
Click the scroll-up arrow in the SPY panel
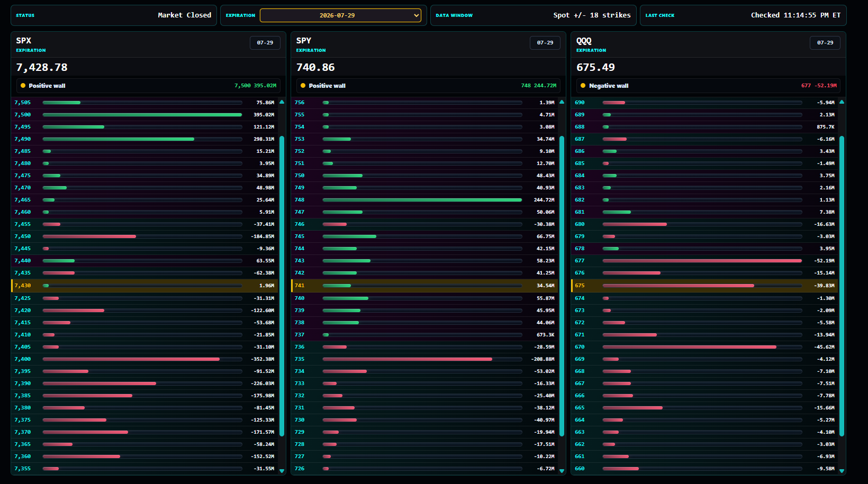click(x=562, y=102)
